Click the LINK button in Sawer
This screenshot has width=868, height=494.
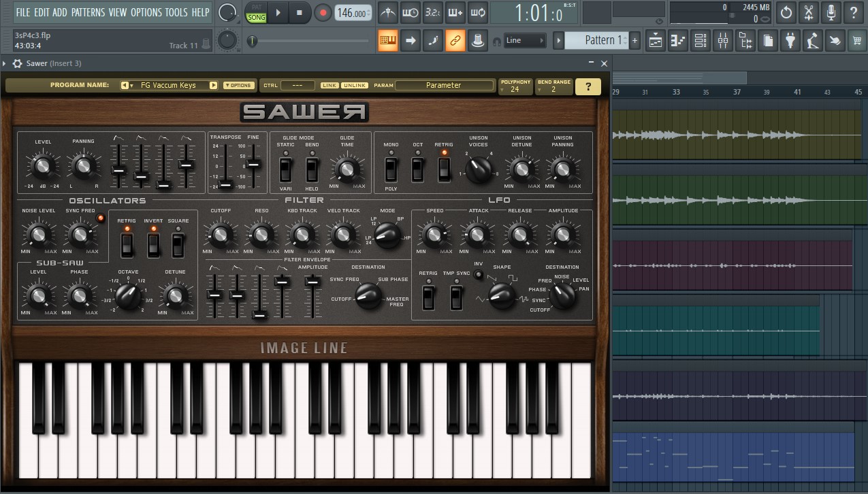point(329,86)
